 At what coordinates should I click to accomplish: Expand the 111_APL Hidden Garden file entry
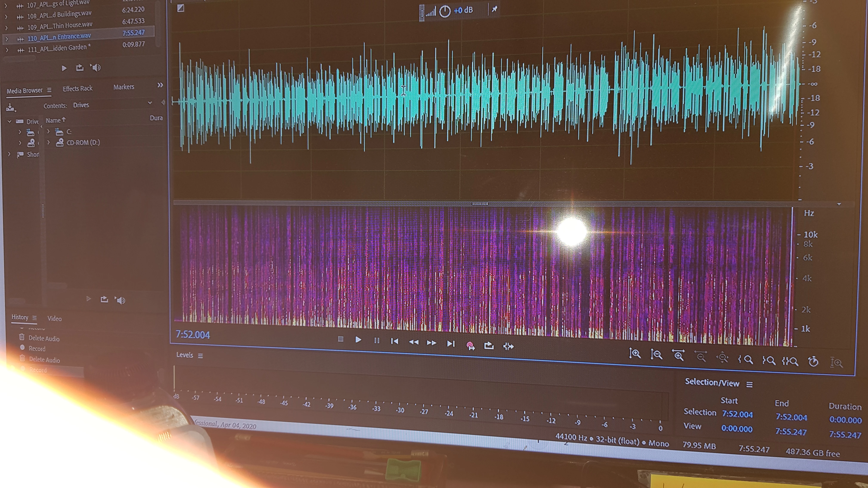click(x=7, y=50)
